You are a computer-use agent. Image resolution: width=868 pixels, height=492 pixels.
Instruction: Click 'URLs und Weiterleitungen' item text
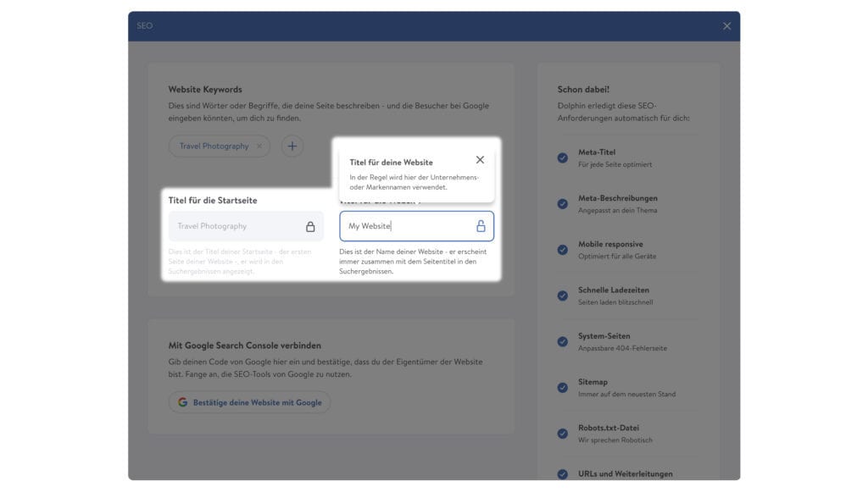click(626, 473)
